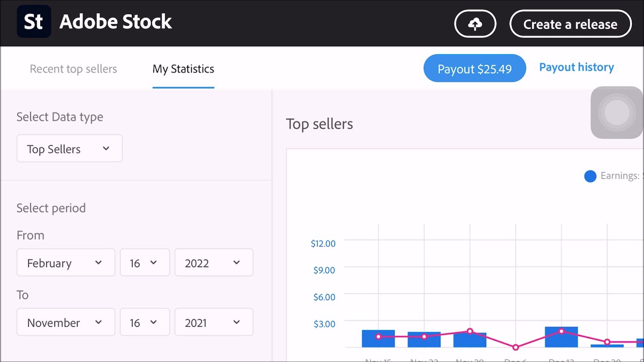The height and width of the screenshot is (362, 644).
Task: Switch to the Recent top sellers tab
Action: [73, 69]
